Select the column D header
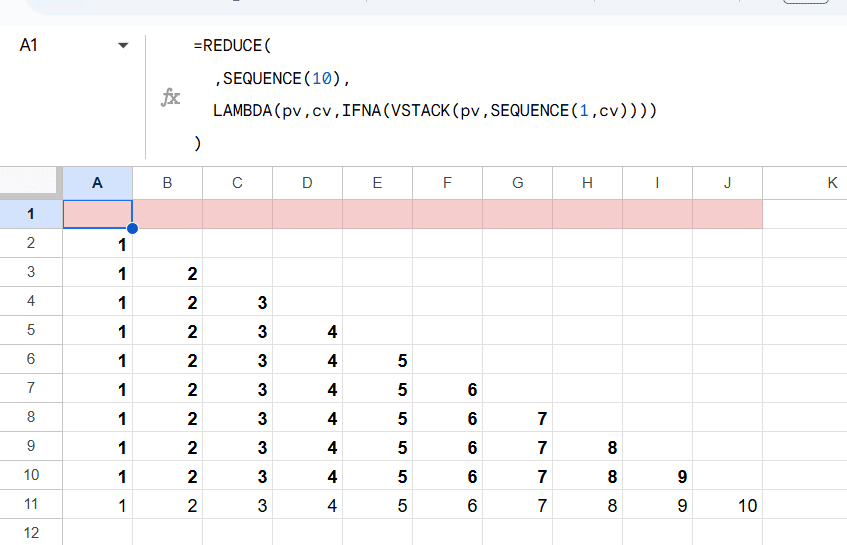This screenshot has width=847, height=545. [307, 182]
